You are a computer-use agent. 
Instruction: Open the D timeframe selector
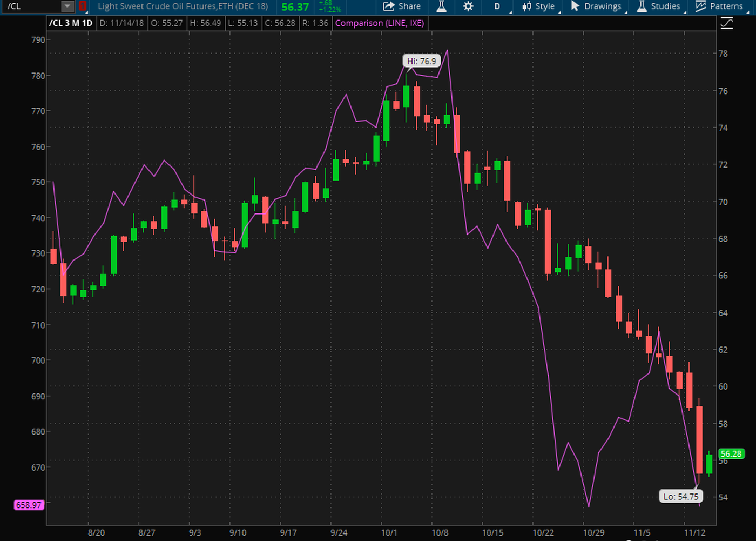[x=497, y=6]
